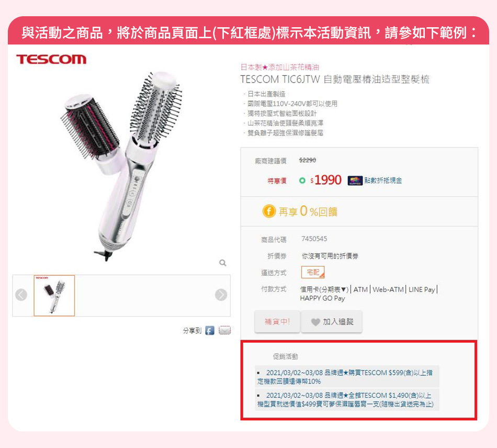Click the 加入追蹤 wishlist button

point(332,321)
